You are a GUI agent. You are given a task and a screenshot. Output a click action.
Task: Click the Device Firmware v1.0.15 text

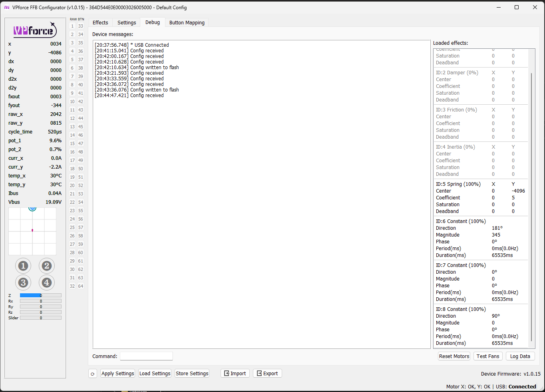(511, 374)
